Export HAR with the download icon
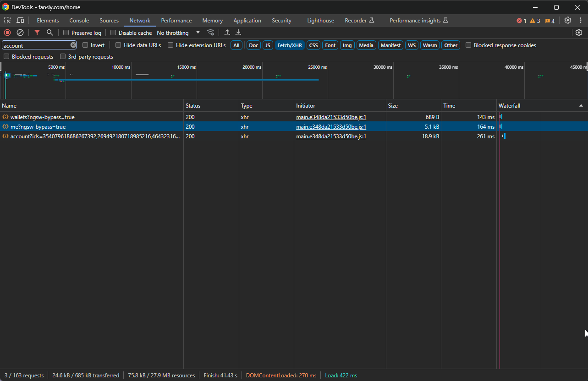The width and height of the screenshot is (588, 381). point(238,33)
